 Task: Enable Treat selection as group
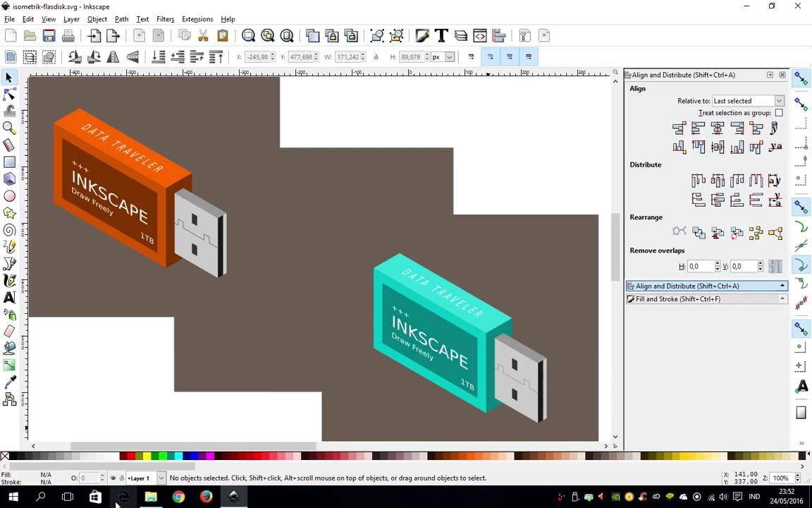[779, 113]
